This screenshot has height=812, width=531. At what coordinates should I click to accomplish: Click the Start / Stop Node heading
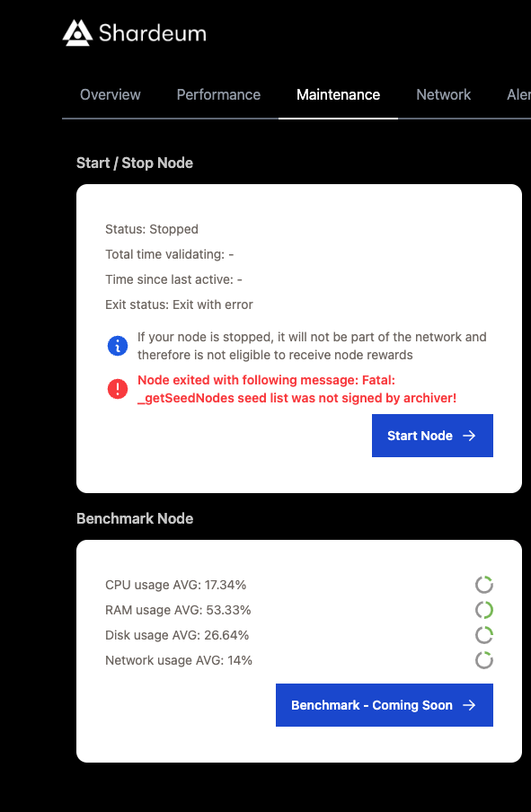coord(135,163)
